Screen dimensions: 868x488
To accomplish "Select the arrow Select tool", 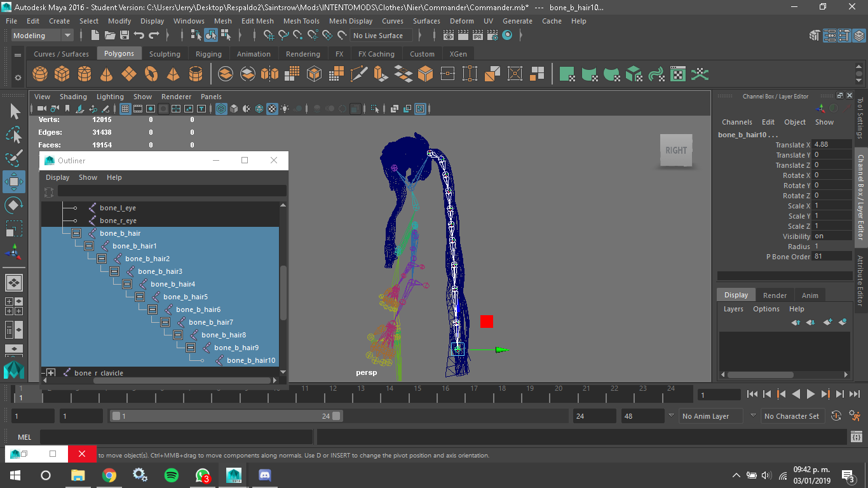I will coord(14,111).
